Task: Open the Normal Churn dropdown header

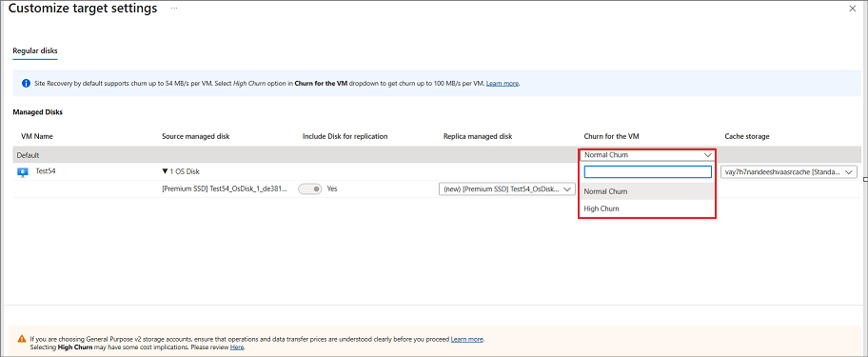Action: pos(647,155)
